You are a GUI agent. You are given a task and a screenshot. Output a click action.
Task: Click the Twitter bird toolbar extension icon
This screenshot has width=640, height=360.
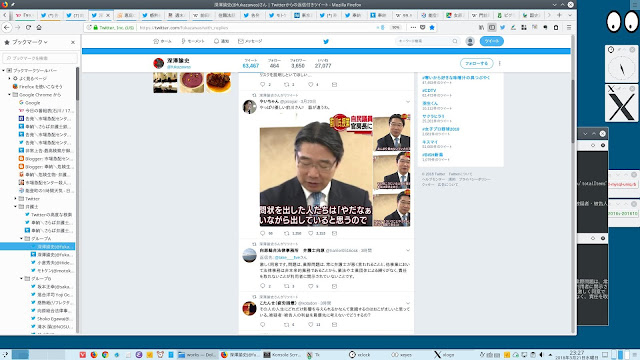(x=502, y=27)
